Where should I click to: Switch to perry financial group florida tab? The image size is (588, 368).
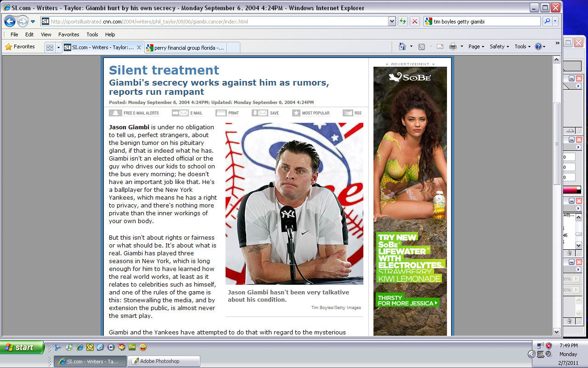pos(186,47)
